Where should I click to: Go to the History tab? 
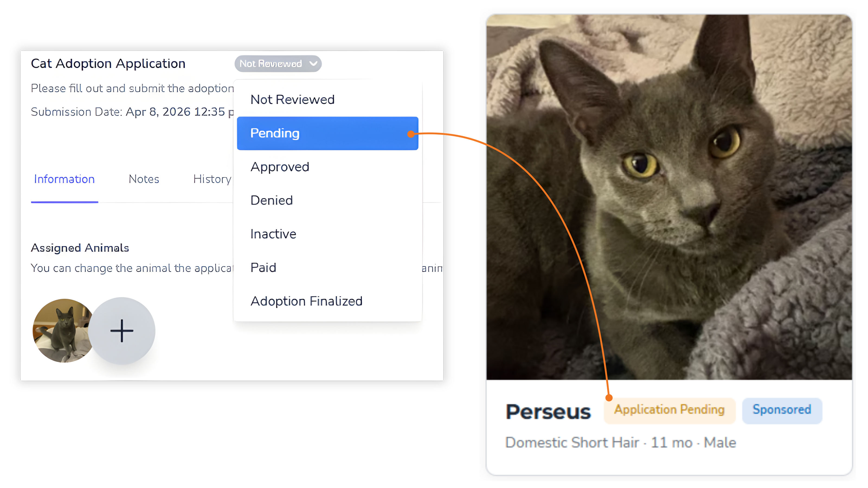pos(212,179)
